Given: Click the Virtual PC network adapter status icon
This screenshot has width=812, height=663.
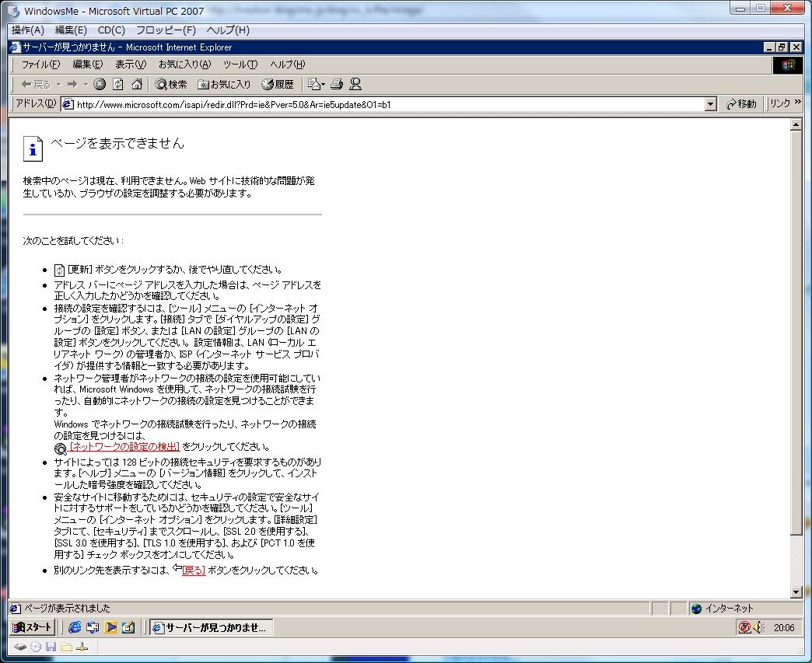Looking at the screenshot, I should [82, 647].
